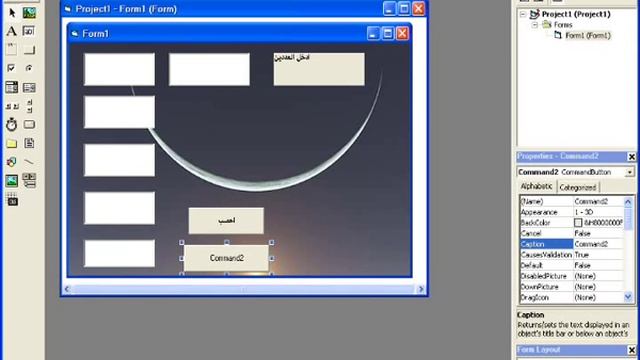Click the BackColor color swatch

[578, 223]
